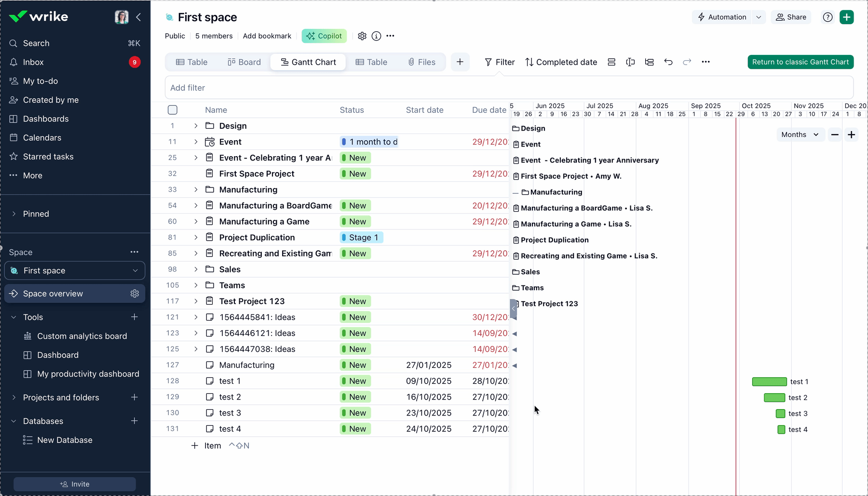Click the green plus create button

tap(846, 17)
